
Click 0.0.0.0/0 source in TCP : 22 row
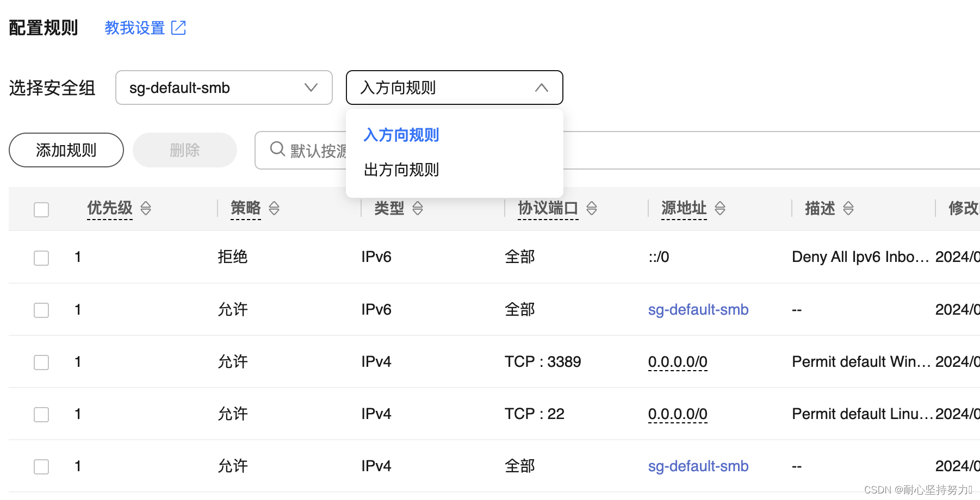tap(678, 414)
